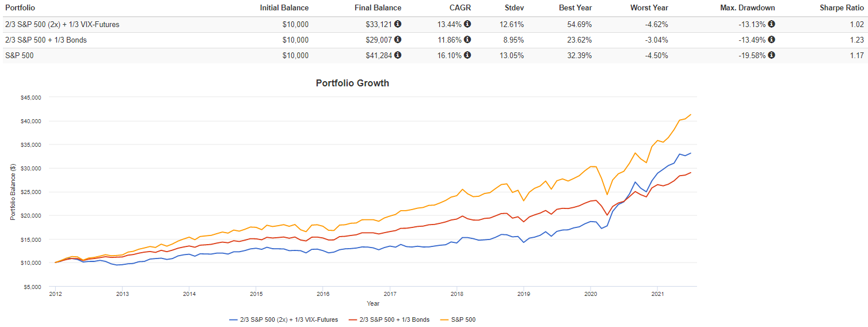Click the CAGR column header
Screen dimensions: 868x327
pyautogui.click(x=461, y=8)
